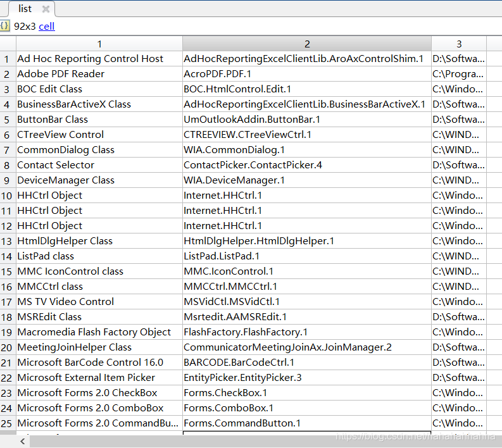
Task: Select cell 'HtmlDlgHelper Class'
Action: [x=99, y=241]
